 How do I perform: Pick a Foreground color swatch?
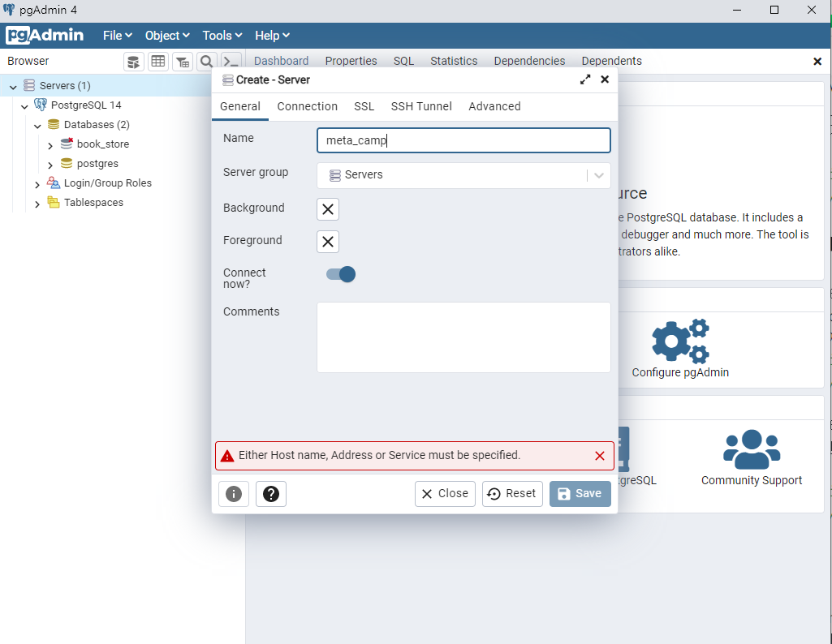point(328,242)
